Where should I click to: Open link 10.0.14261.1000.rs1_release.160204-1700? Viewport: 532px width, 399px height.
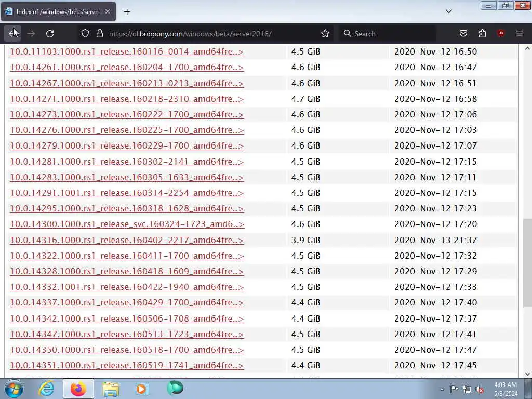pos(127,67)
